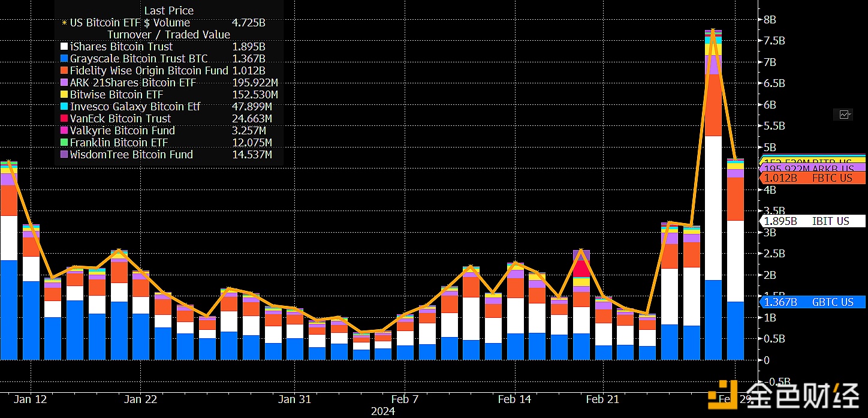
Task: Click the orange FBTC US price tag
Action: coord(813,178)
